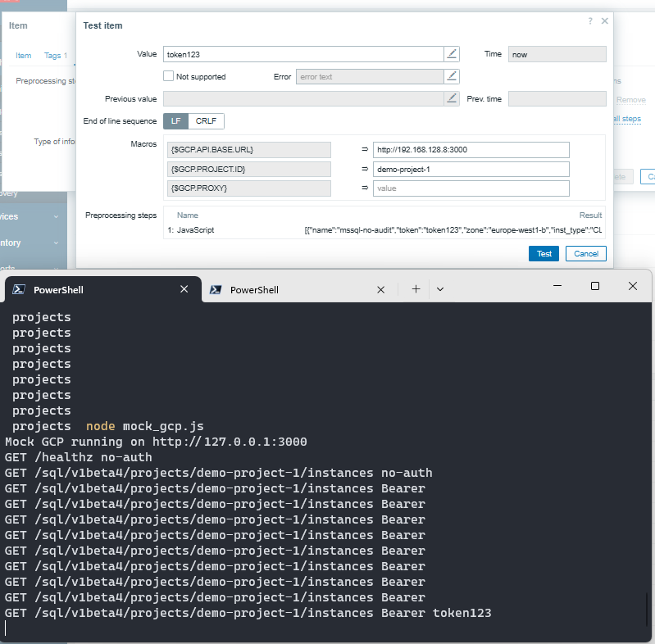Viewport: 655px width, 644px height.
Task: Switch end of line sequence to CRLF
Action: coord(207,120)
